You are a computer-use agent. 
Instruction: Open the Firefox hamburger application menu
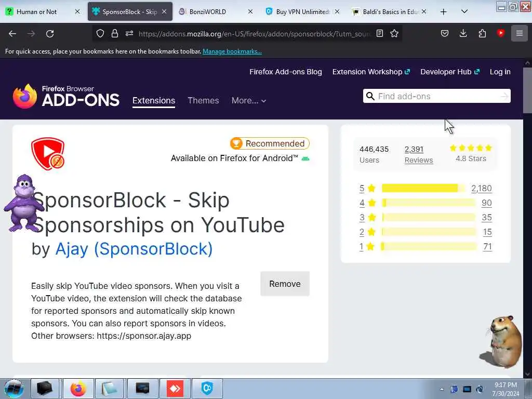(520, 33)
